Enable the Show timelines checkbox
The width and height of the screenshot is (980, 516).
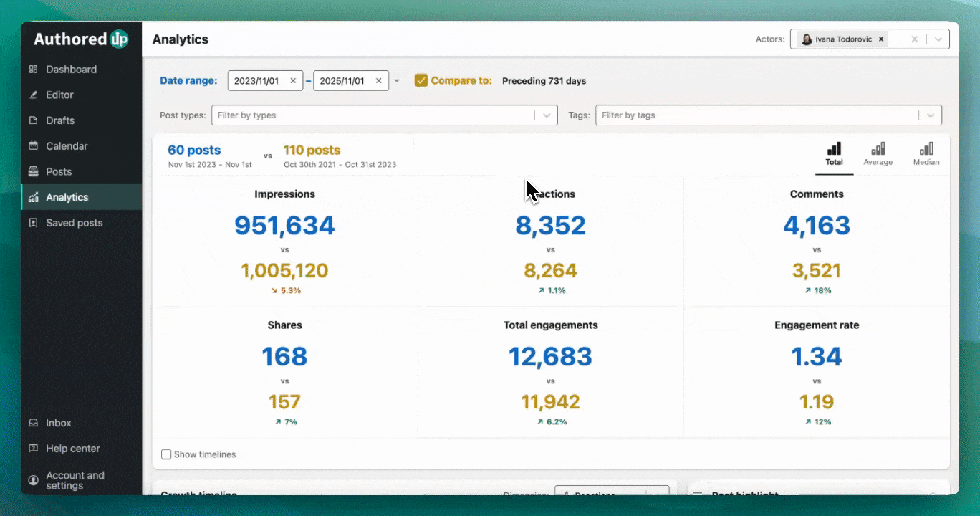point(166,454)
